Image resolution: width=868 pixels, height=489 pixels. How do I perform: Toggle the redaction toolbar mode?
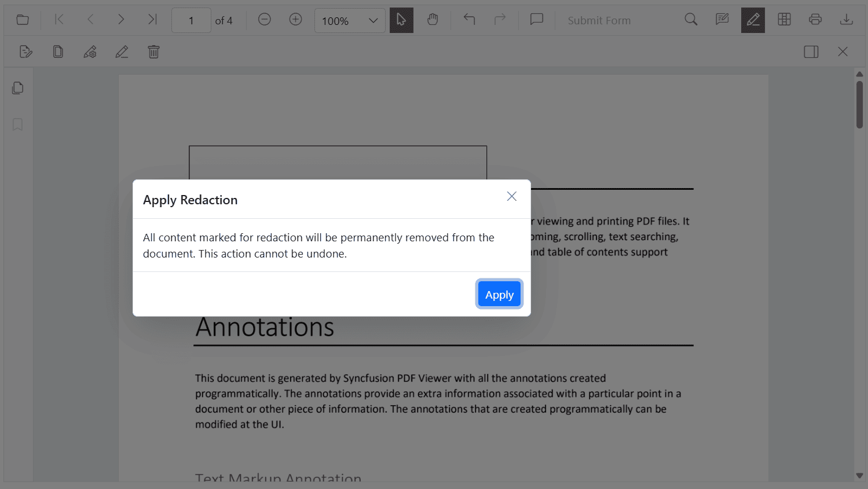click(x=753, y=19)
